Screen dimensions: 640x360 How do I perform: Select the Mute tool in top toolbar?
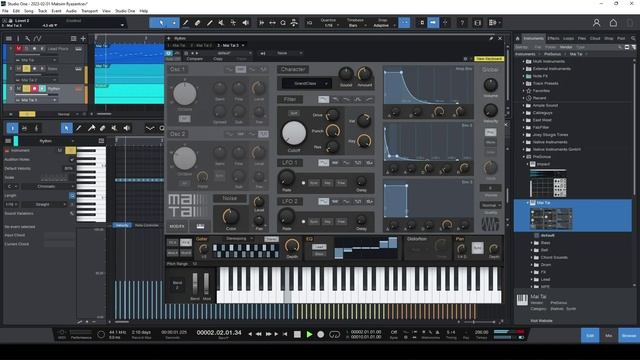[221, 23]
